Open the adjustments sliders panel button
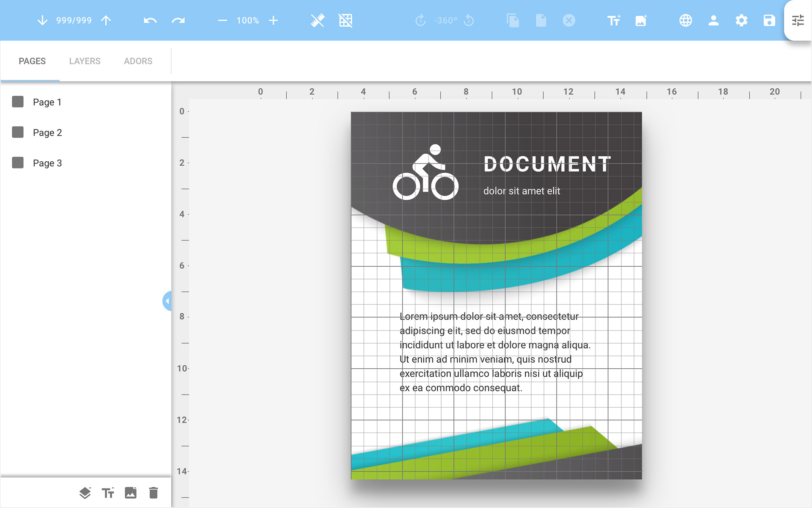The image size is (812, 508). click(798, 20)
